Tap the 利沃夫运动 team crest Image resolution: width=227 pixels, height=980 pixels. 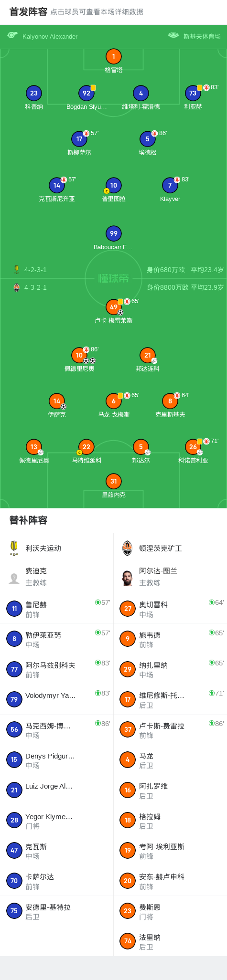coord(14,548)
